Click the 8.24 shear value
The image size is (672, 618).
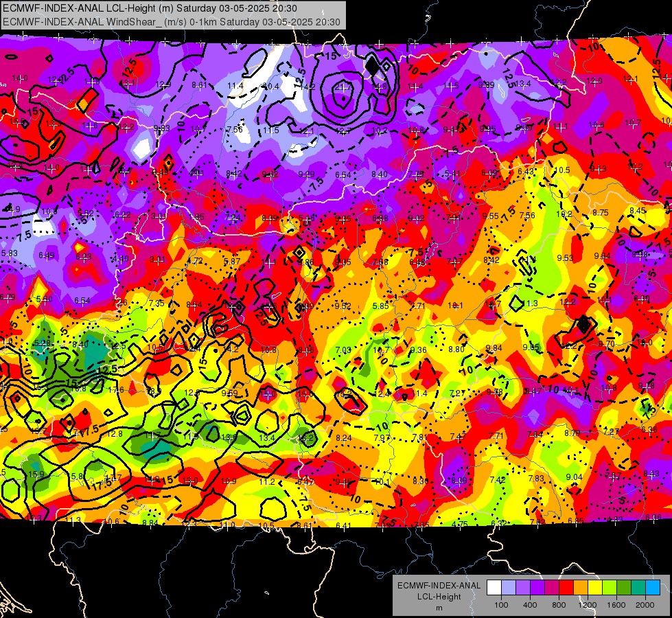(344, 437)
